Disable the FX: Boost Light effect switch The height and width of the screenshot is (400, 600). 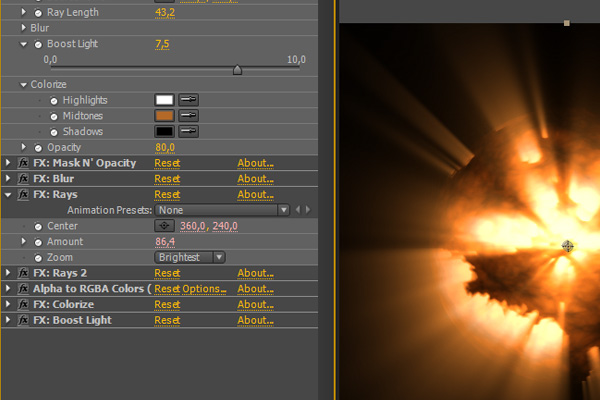tap(23, 320)
